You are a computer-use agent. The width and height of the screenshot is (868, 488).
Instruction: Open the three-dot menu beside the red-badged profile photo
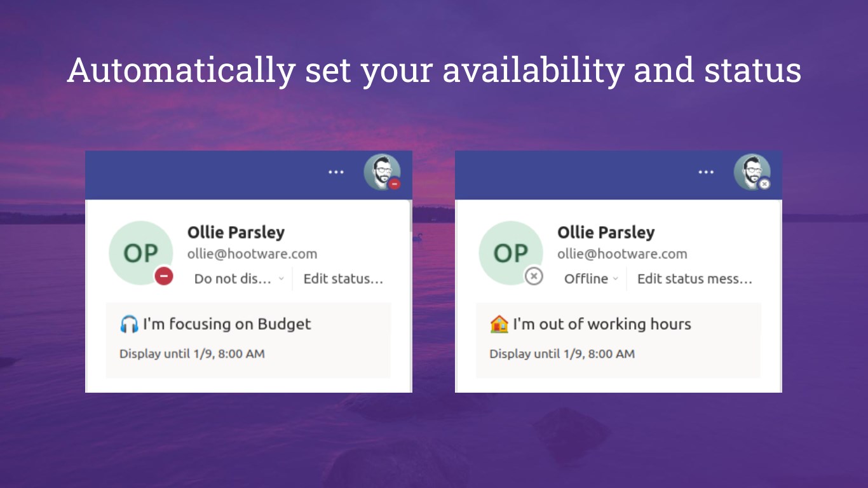pyautogui.click(x=336, y=172)
